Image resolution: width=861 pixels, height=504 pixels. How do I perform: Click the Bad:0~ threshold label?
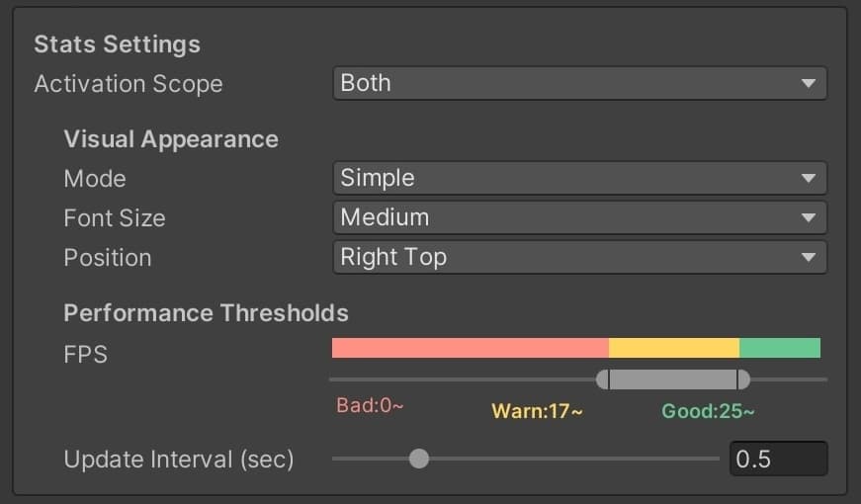click(370, 406)
